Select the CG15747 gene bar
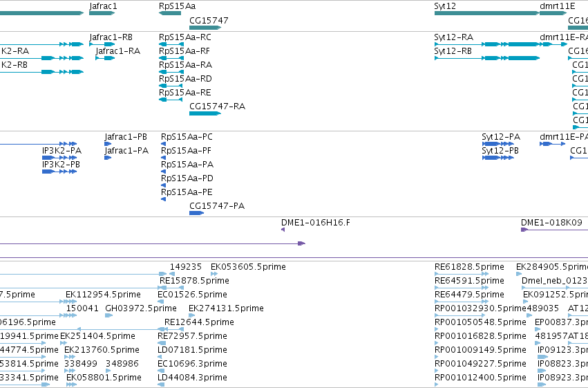Screen dimensions: 588x388 (x=205, y=28)
